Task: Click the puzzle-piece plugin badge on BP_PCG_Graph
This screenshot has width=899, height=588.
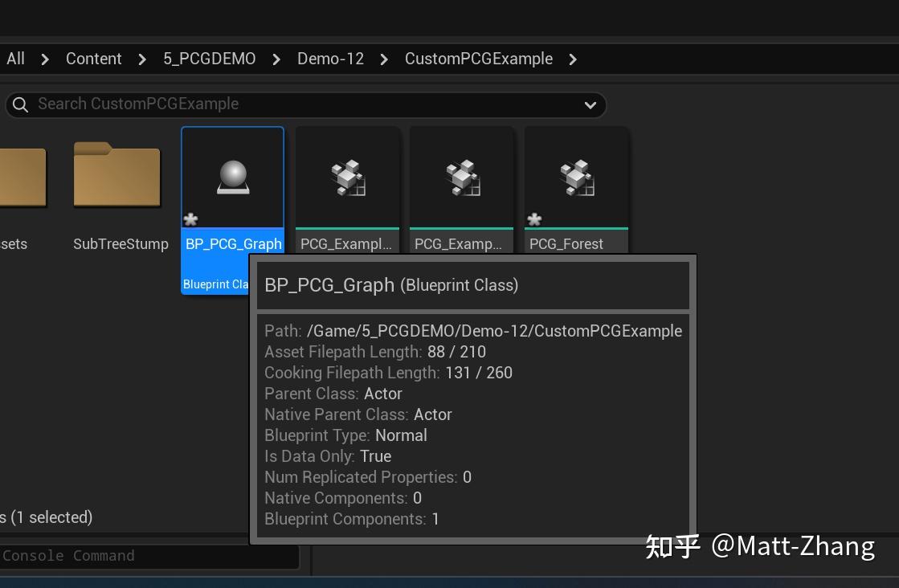Action: [190, 218]
